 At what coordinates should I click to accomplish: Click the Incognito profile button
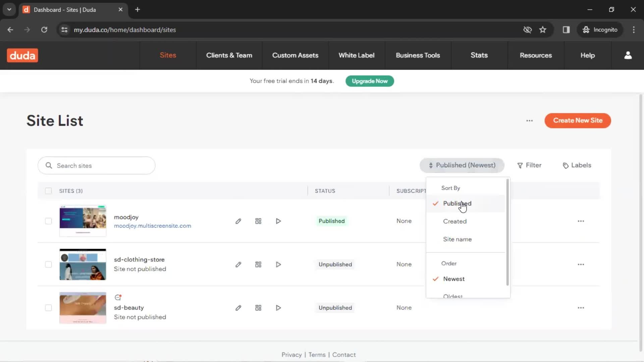tap(600, 30)
